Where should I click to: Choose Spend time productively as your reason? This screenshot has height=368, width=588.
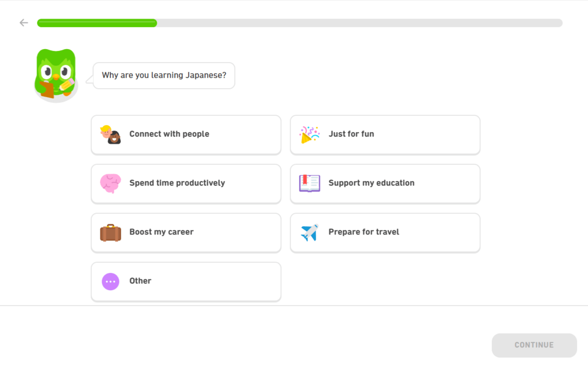(186, 184)
